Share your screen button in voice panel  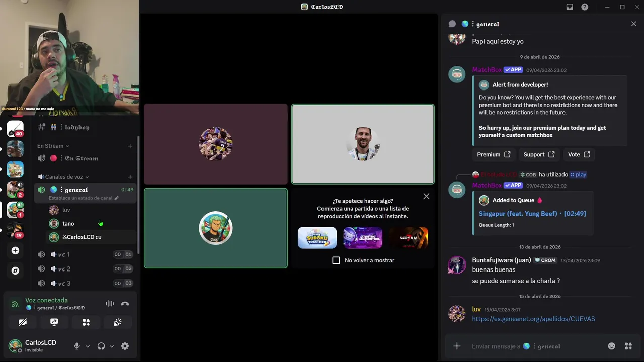click(54, 322)
